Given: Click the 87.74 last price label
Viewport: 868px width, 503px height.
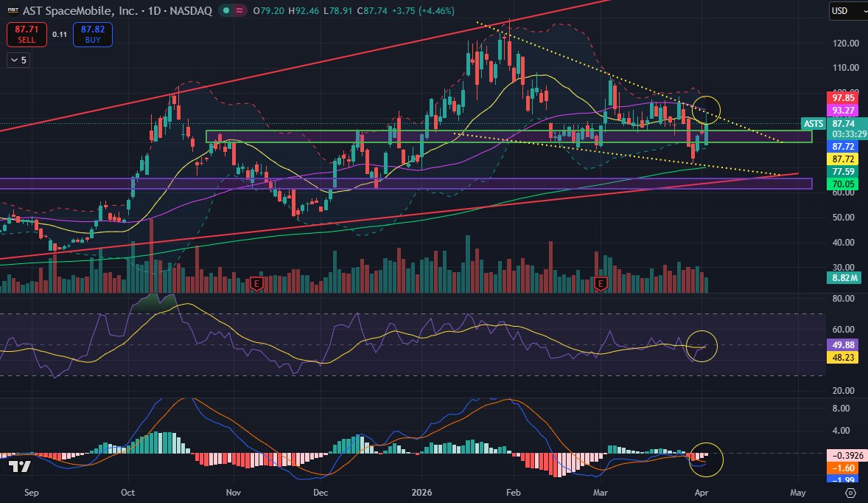Looking at the screenshot, I should pyautogui.click(x=843, y=123).
